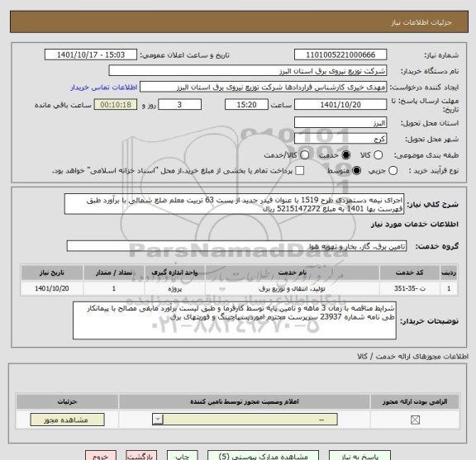Click the unit cell پروژه
The height and width of the screenshot is (460, 476).
(175, 288)
